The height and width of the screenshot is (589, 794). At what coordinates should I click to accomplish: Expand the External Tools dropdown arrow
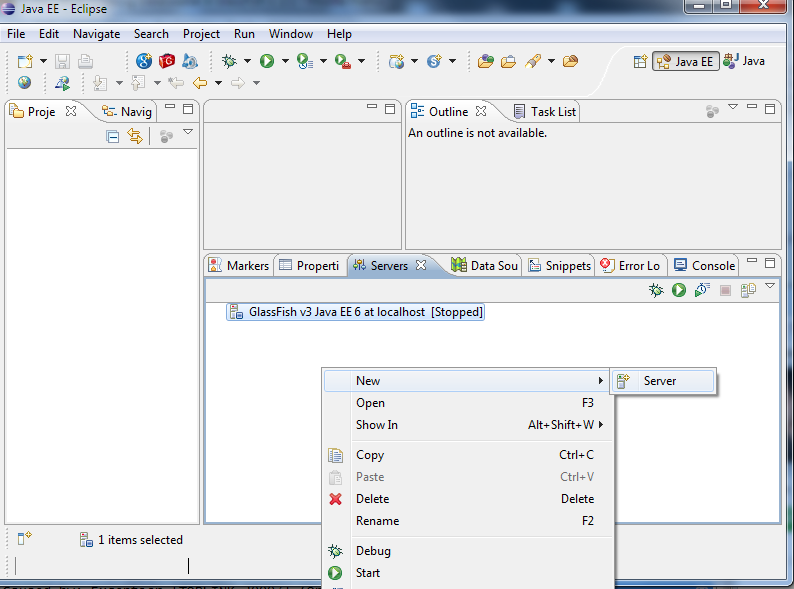click(361, 61)
